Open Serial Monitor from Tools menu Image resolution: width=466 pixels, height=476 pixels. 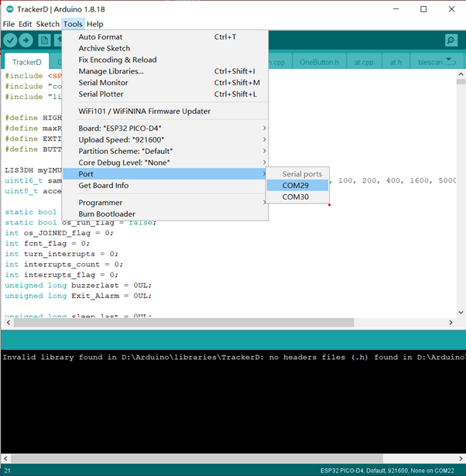[165, 83]
